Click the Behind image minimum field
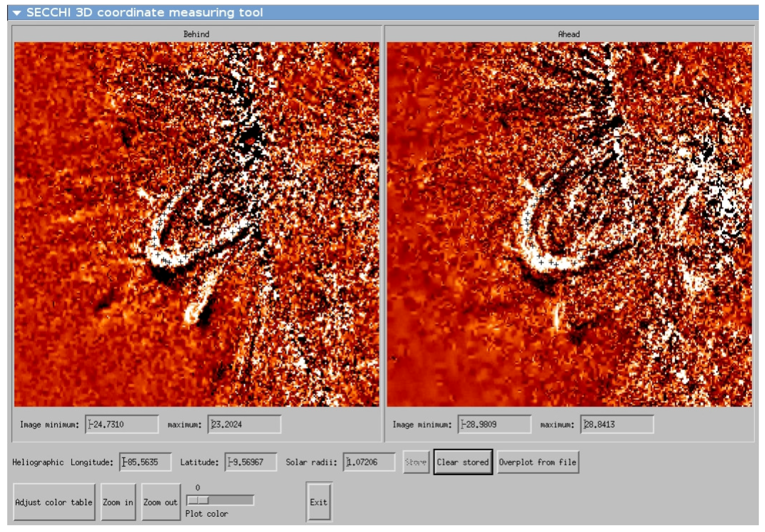This screenshot has height=532, width=765. click(122, 424)
